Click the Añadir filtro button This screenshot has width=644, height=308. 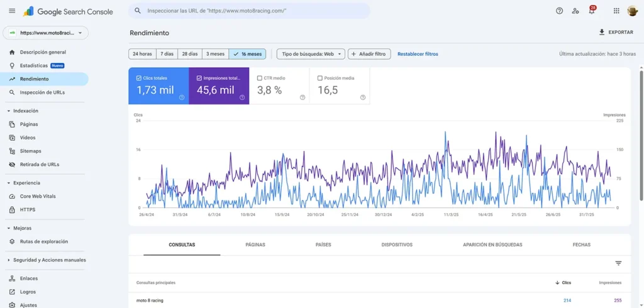click(370, 54)
